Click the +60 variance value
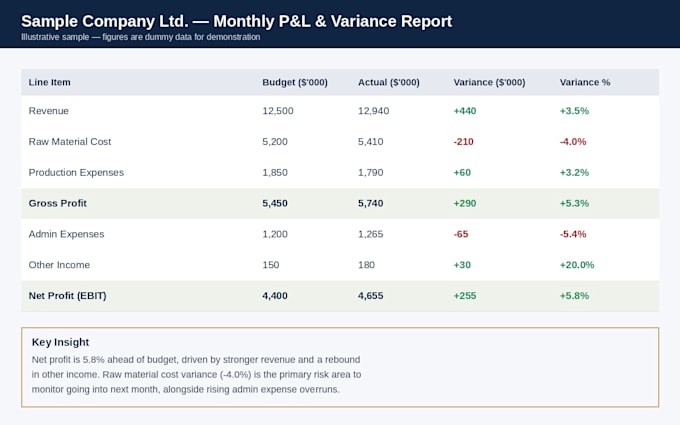The width and height of the screenshot is (680, 425). click(x=462, y=173)
